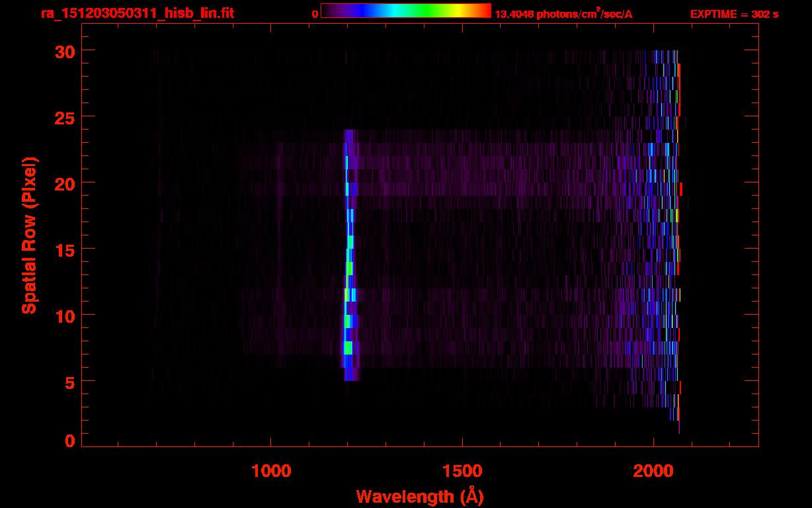Click the red detector edge near 2070 Å
The height and width of the screenshot is (508, 812).
point(679,241)
